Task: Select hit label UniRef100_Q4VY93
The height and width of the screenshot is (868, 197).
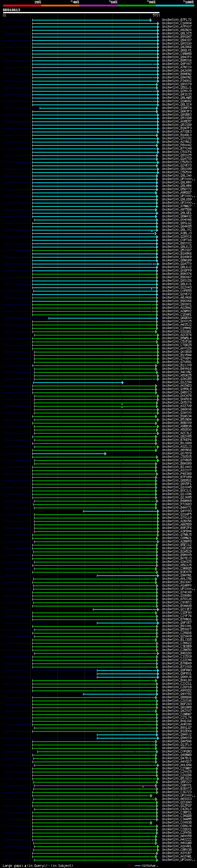Action: pyautogui.click(x=177, y=511)
